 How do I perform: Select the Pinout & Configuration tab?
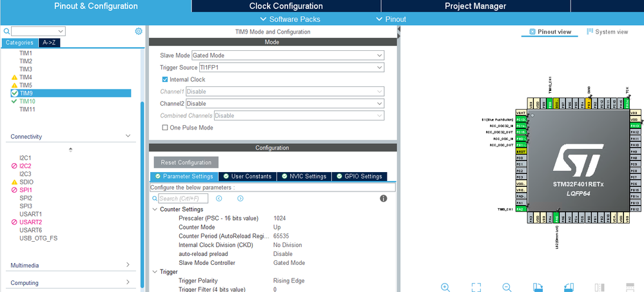[x=95, y=6]
